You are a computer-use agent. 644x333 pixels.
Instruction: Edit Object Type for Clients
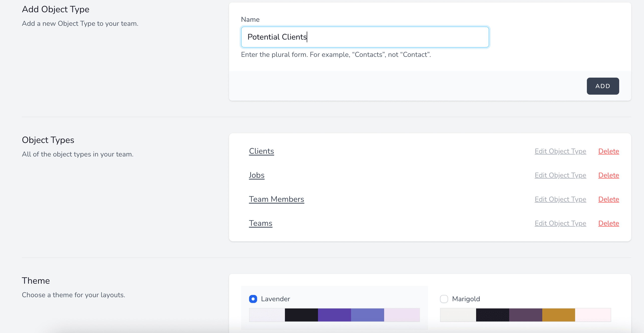(560, 151)
